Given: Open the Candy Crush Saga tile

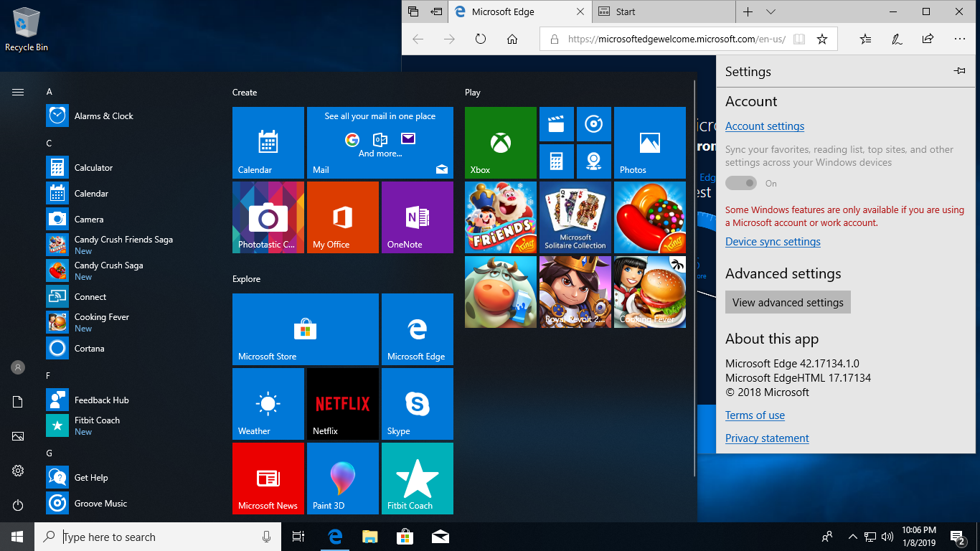Looking at the screenshot, I should pyautogui.click(x=650, y=217).
